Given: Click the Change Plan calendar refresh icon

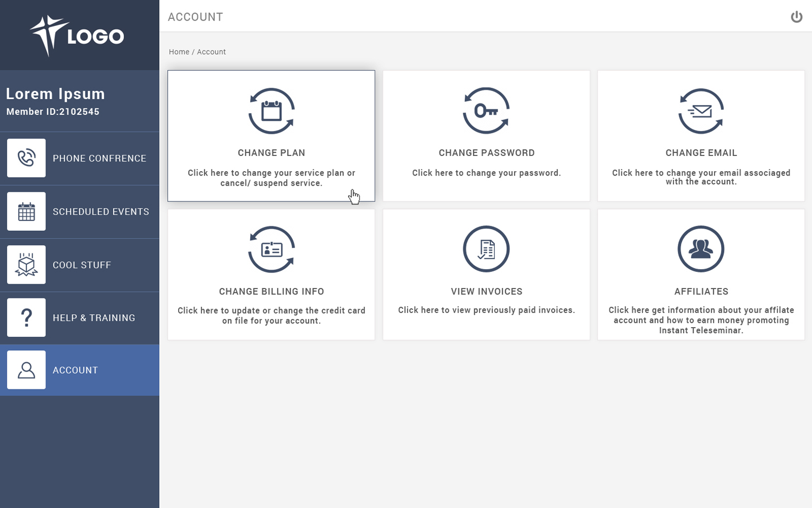Looking at the screenshot, I should pyautogui.click(x=271, y=111).
